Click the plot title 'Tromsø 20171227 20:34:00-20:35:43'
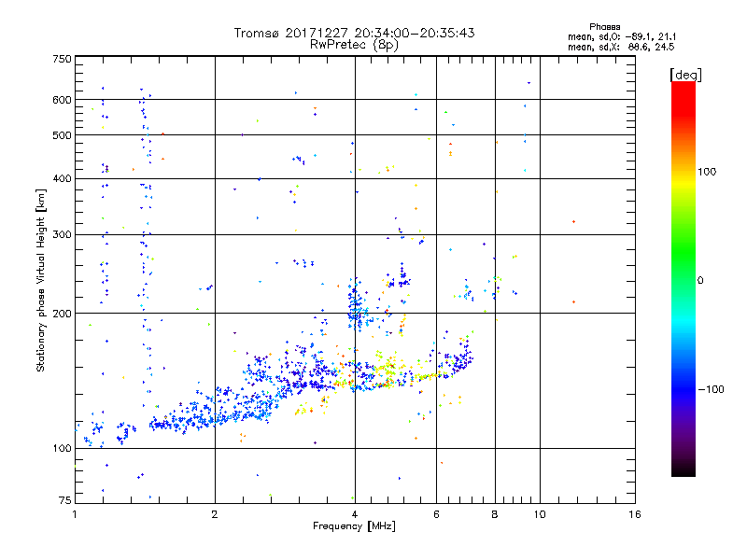The image size is (747, 560). 354,33
